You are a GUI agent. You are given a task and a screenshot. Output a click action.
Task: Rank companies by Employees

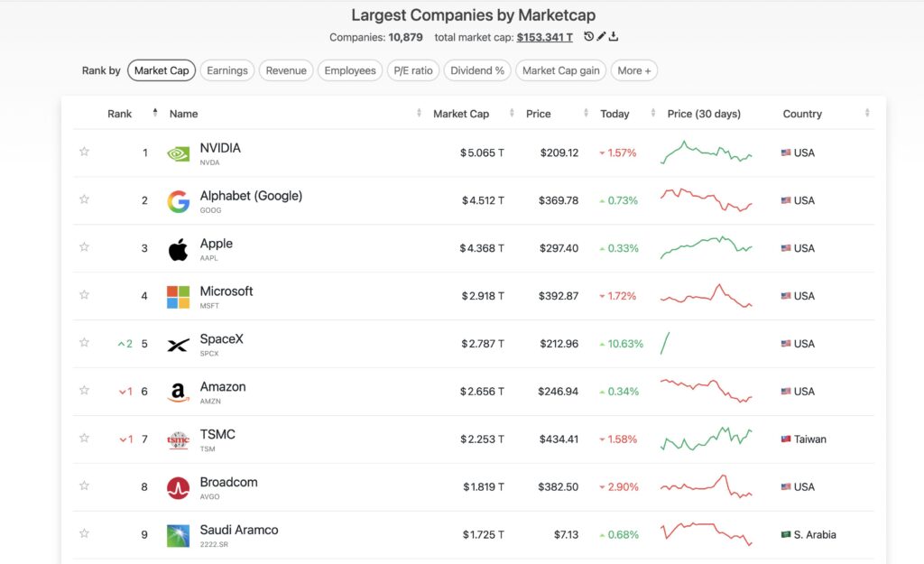coord(350,70)
